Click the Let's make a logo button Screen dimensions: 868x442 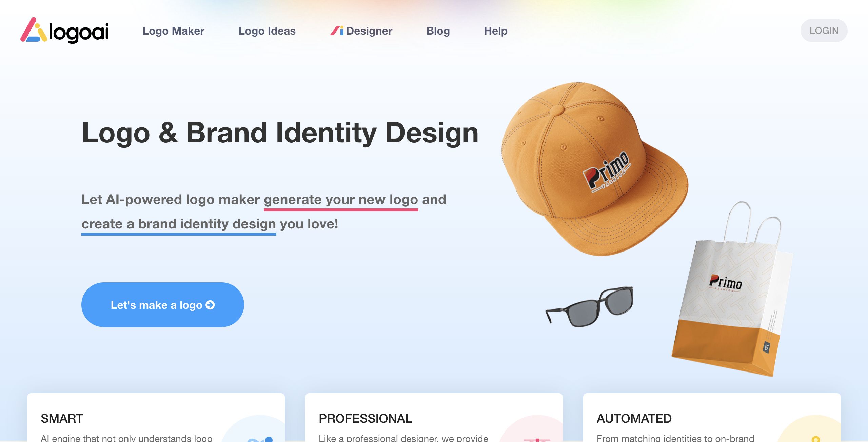(163, 305)
